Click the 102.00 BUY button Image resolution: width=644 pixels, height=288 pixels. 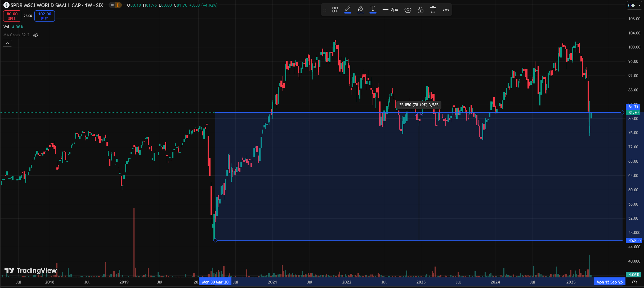pyautogui.click(x=44, y=16)
